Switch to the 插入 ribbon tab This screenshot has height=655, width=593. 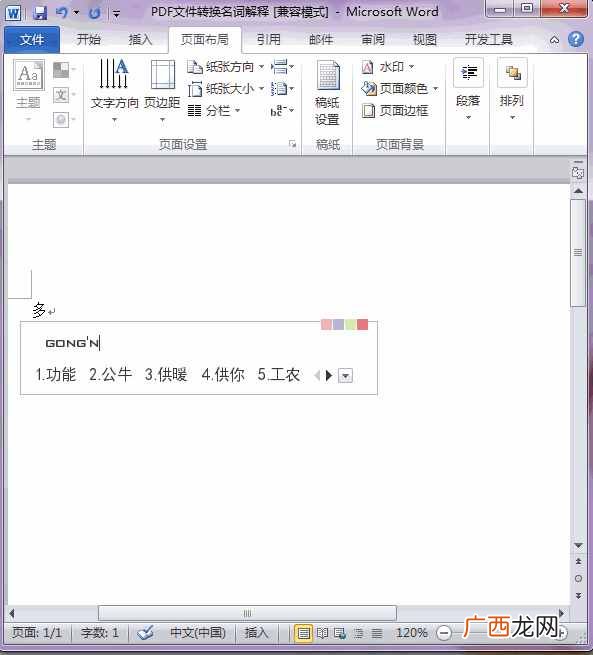pyautogui.click(x=140, y=40)
